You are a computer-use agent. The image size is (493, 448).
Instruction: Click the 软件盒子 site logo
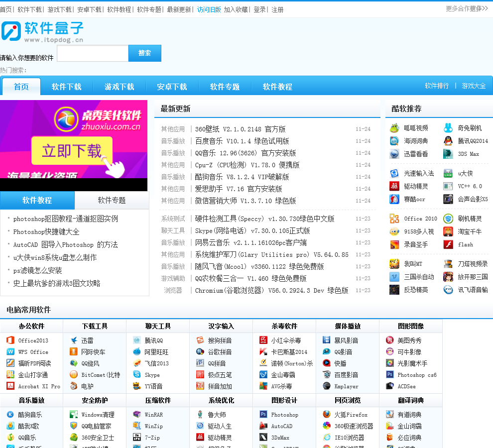coord(42,31)
